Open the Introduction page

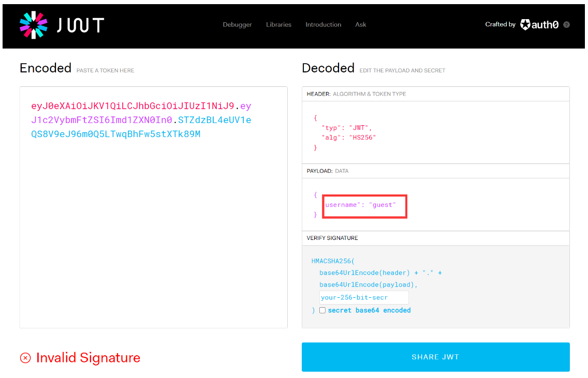(x=323, y=24)
